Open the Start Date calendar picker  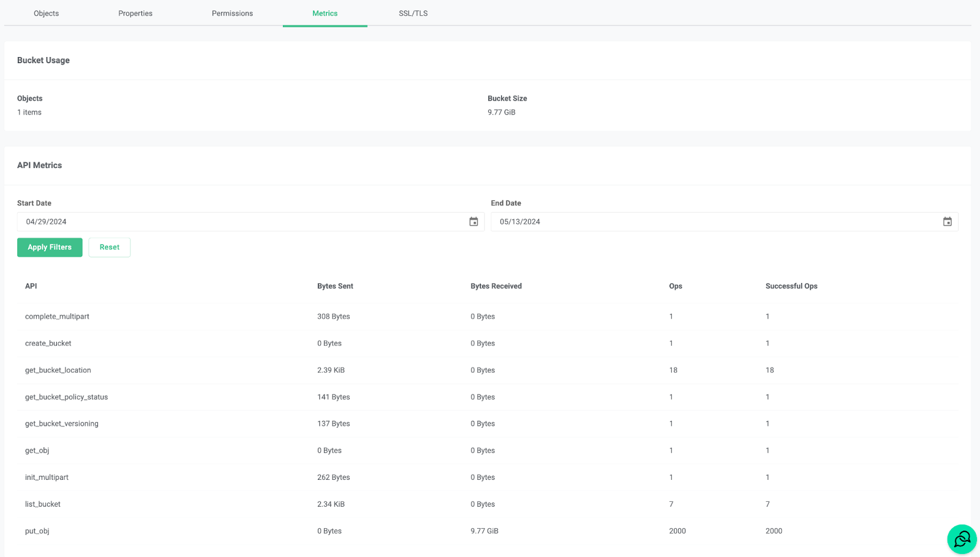473,221
